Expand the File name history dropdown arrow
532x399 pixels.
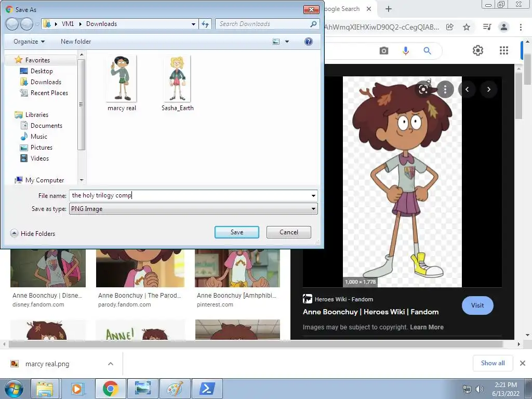coord(313,196)
